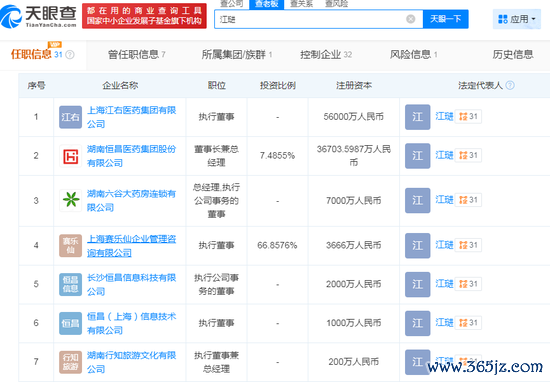This screenshot has width=550, height=382.
Task: Click the 31 companies badge, row 3
Action: pyautogui.click(x=468, y=200)
